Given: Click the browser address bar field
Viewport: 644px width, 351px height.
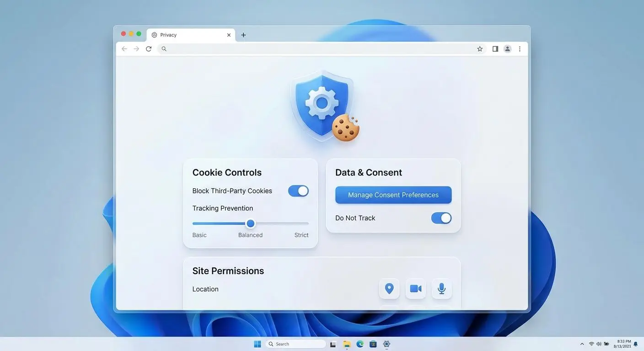Looking at the screenshot, I should click(322, 49).
